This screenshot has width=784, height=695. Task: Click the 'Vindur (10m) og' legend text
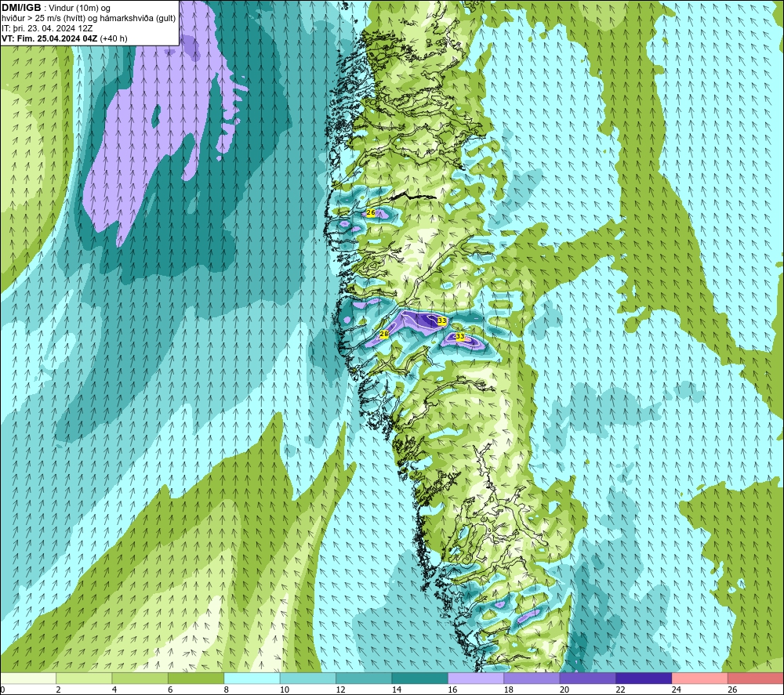[80, 9]
